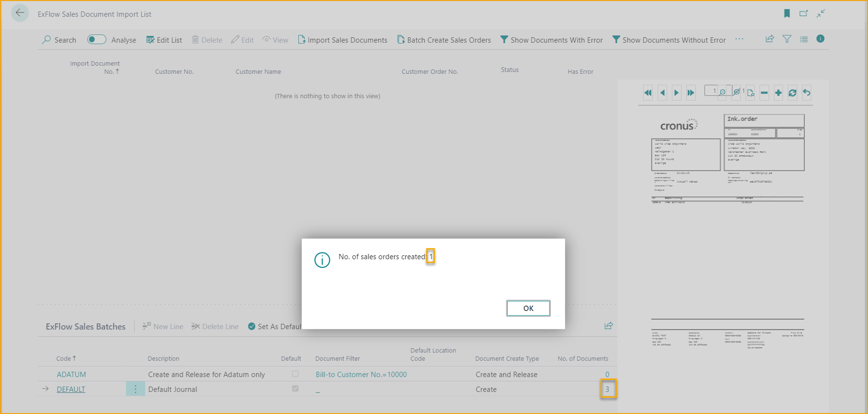The height and width of the screenshot is (414, 868).
Task: Jump to first page in document preview
Action: pyautogui.click(x=648, y=93)
